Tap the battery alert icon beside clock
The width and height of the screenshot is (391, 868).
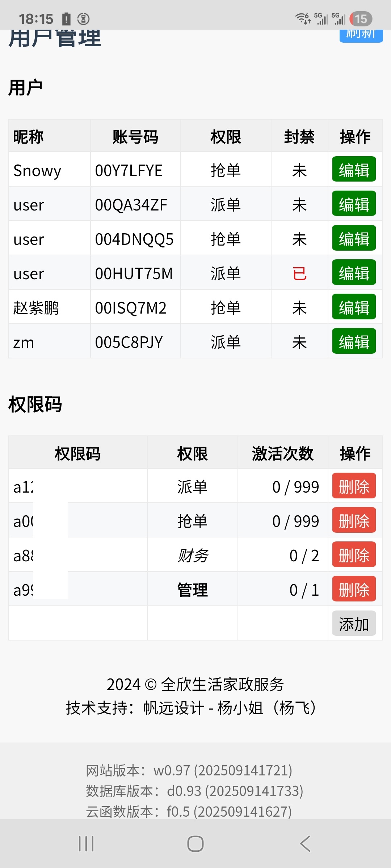point(66,19)
